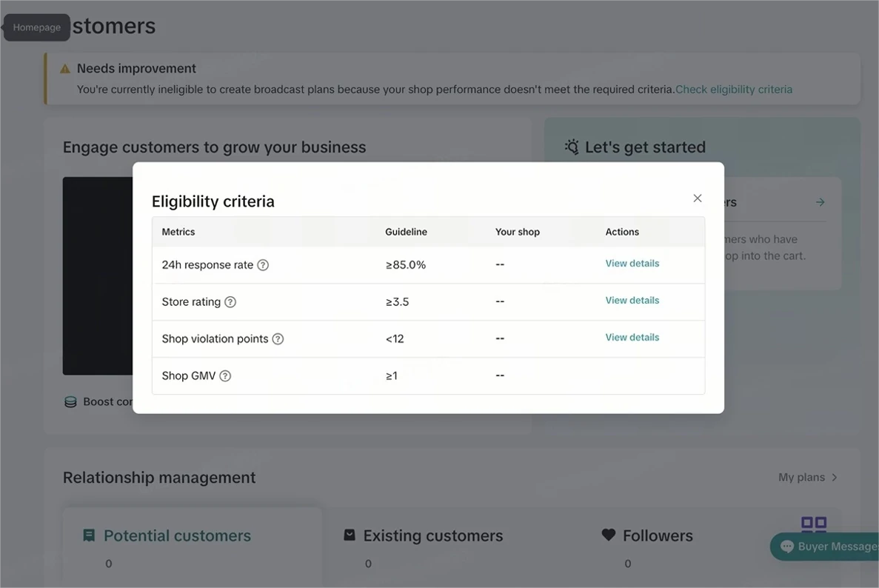
Task: Click the warning triangle in Needs improvement banner
Action: [64, 68]
